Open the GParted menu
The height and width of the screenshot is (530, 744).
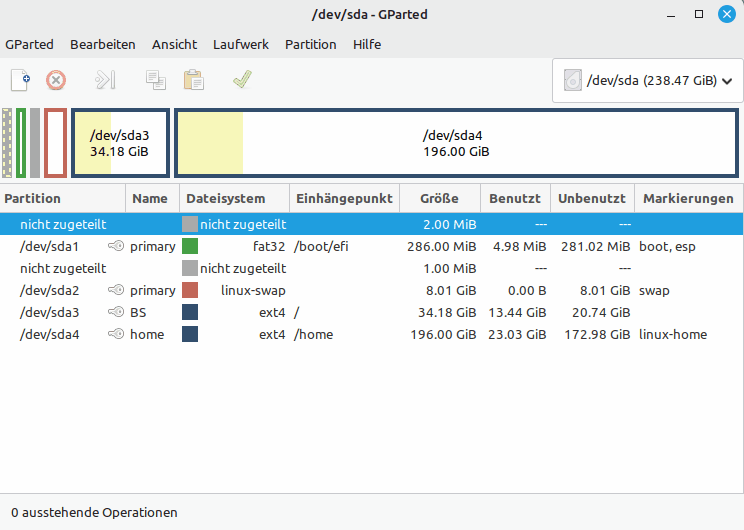29,45
